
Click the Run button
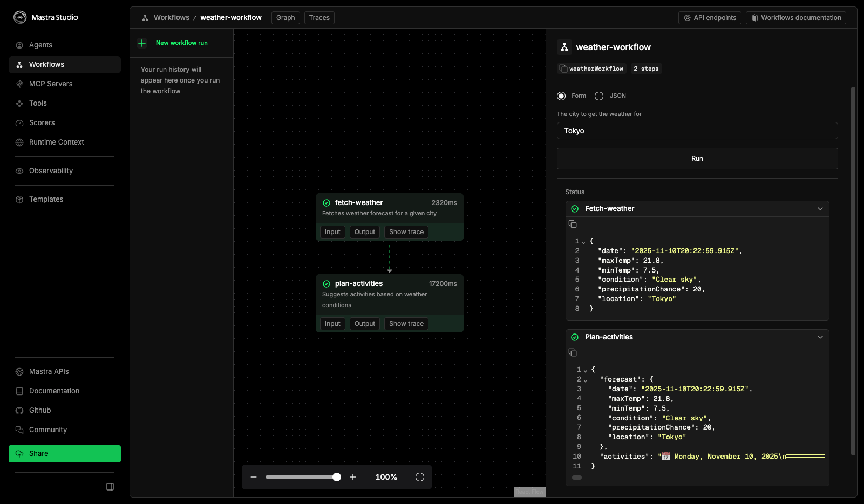click(x=697, y=159)
